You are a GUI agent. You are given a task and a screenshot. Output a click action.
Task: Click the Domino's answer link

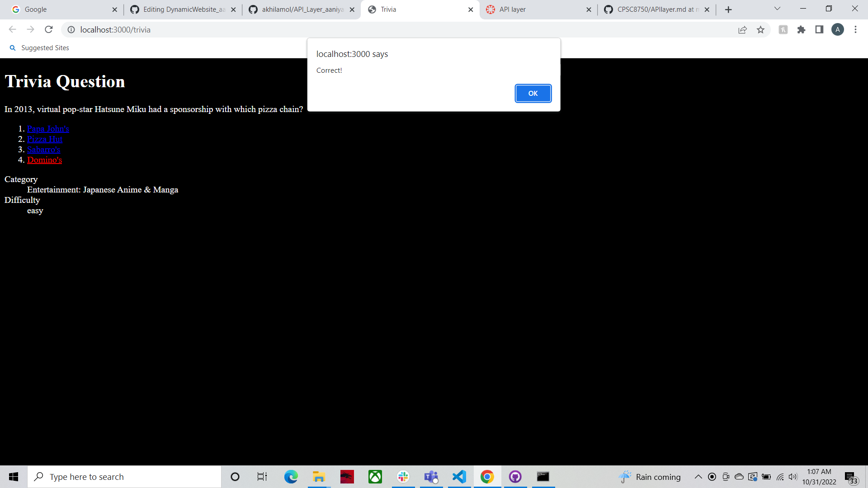44,160
